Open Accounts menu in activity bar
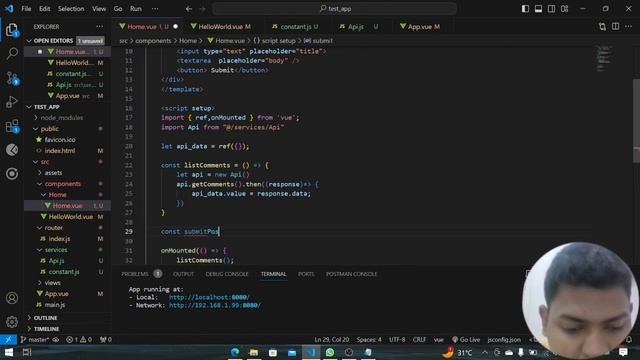 (x=12, y=298)
